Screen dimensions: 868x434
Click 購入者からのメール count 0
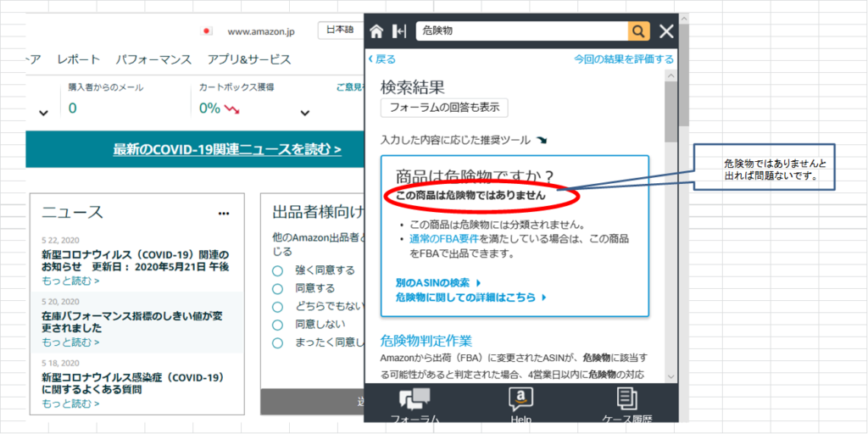tap(73, 108)
